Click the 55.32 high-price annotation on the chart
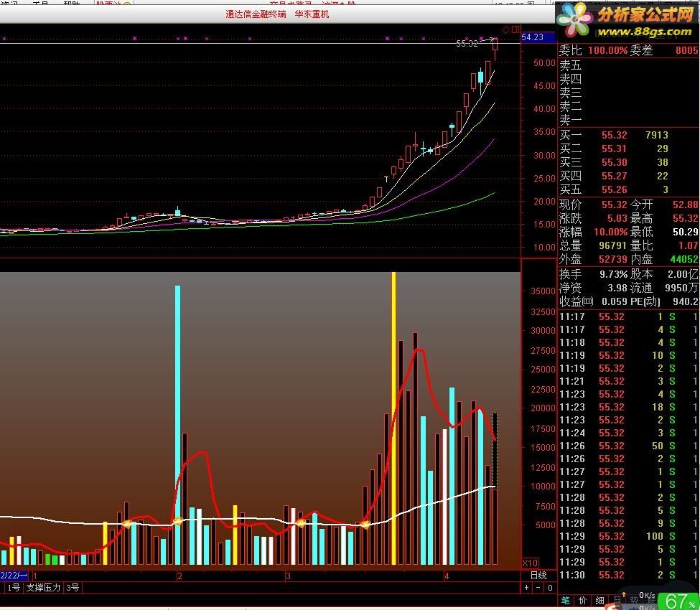Viewport: 700px width, 610px height. pos(467,43)
